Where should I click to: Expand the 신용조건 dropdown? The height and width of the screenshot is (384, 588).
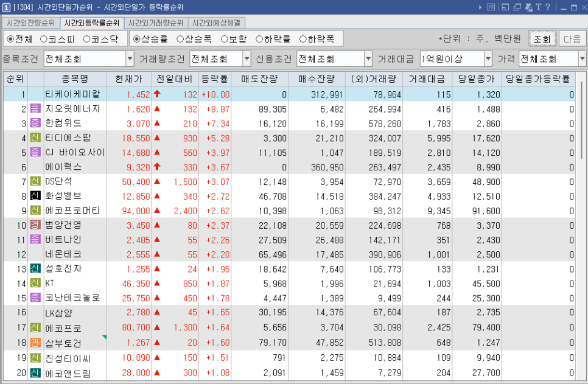tap(368, 60)
